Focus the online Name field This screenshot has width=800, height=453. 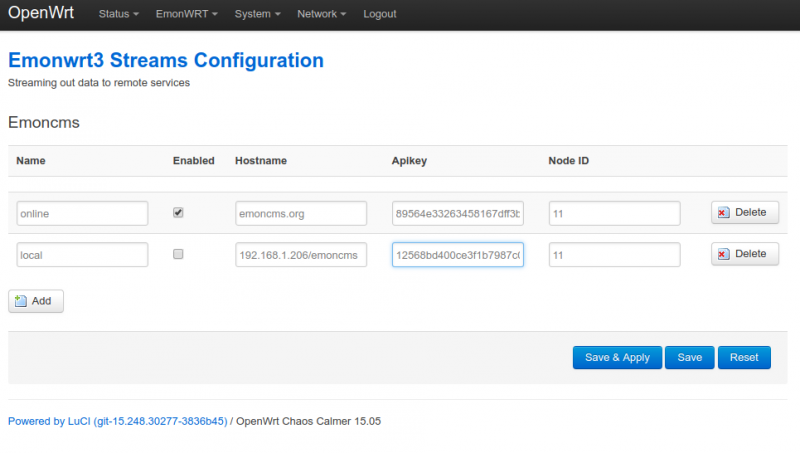click(x=82, y=213)
